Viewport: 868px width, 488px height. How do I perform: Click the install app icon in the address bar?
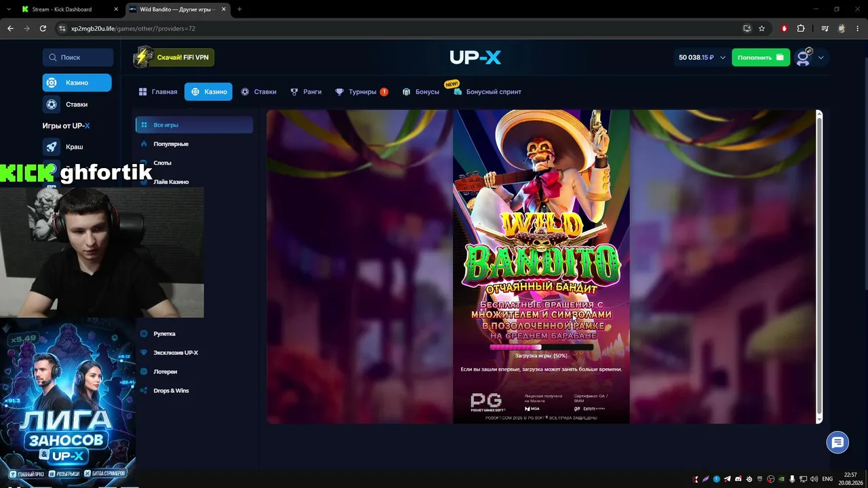point(747,28)
